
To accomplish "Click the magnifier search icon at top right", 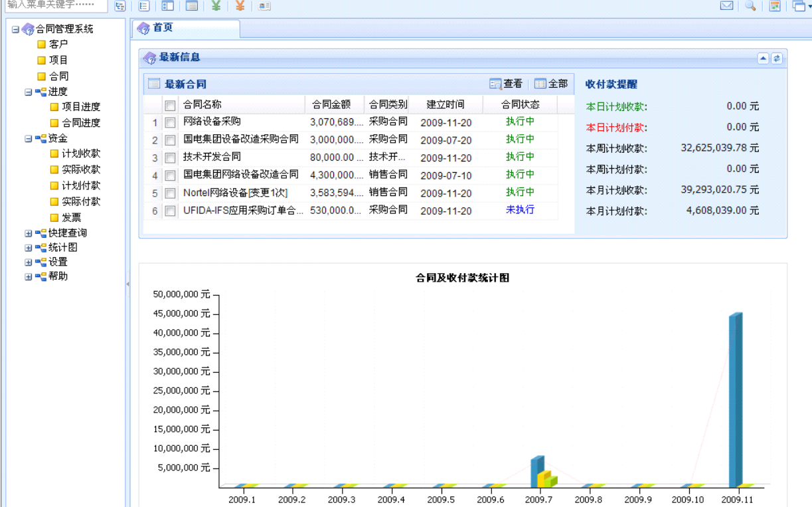I will coord(750,6).
